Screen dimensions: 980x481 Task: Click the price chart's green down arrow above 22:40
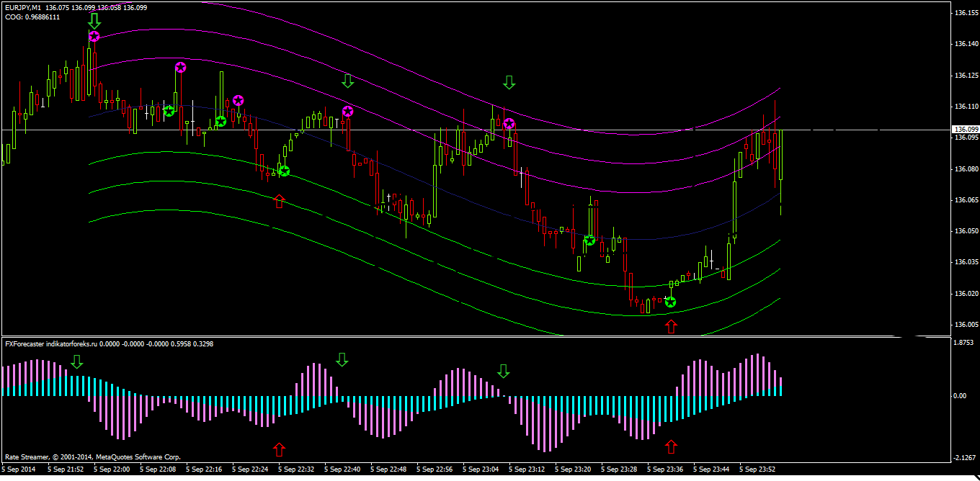(x=348, y=80)
